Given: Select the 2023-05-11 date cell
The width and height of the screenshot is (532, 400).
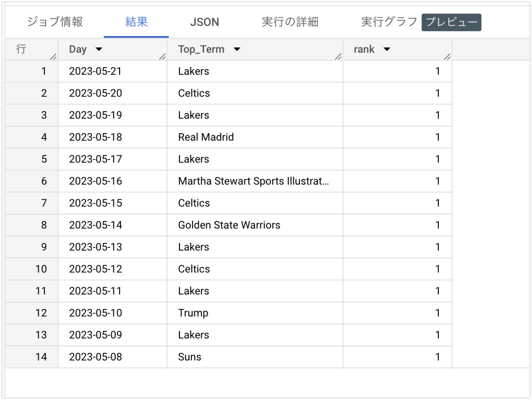Looking at the screenshot, I should pos(113,291).
